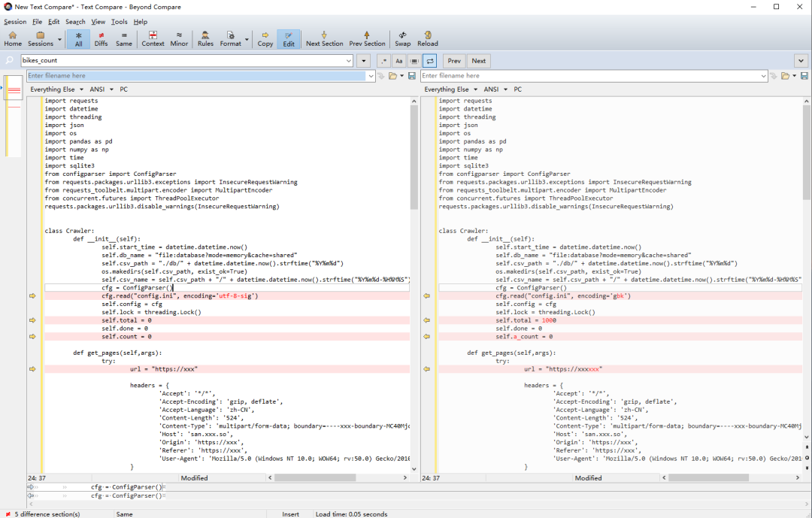Collapse the search bar with the chevron
This screenshot has height=518, width=812.
tap(801, 61)
